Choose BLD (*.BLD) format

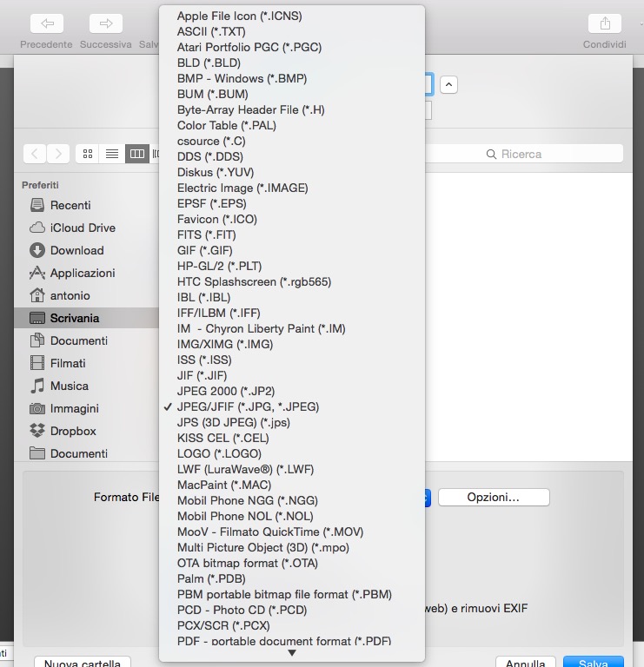click(x=292, y=63)
